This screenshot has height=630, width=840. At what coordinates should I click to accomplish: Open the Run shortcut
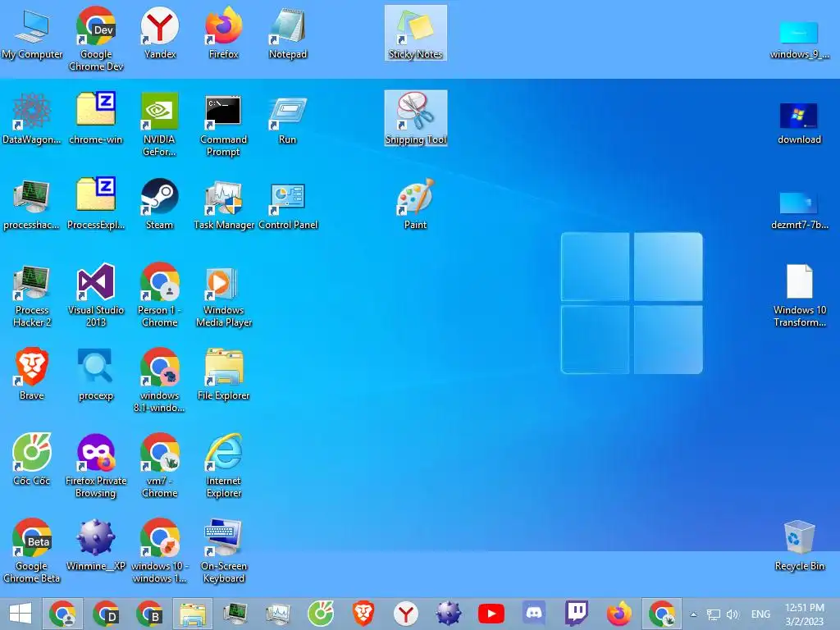(x=288, y=118)
